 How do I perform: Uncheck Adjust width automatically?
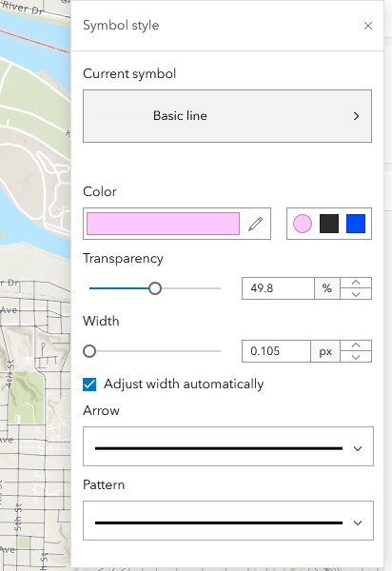89,384
